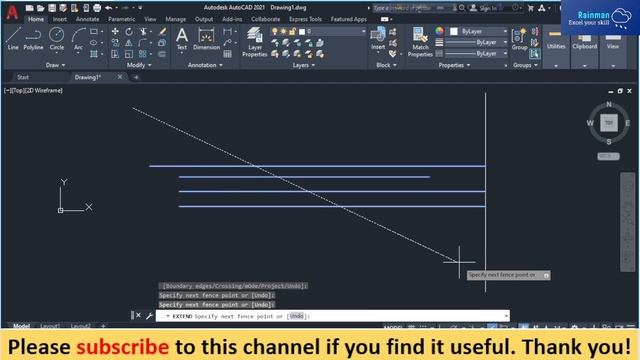This screenshot has width=640, height=360.
Task: Activate the Array tool
Action: (142, 54)
